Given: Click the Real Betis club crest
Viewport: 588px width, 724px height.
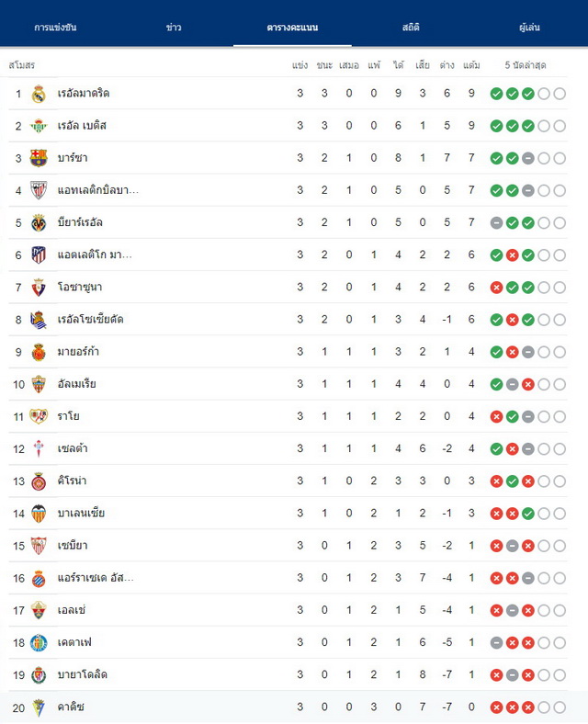Looking at the screenshot, I should coord(39,126).
